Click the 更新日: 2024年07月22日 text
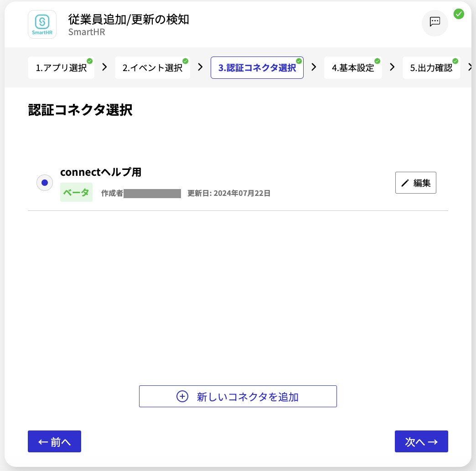476x471 pixels. coord(229,193)
